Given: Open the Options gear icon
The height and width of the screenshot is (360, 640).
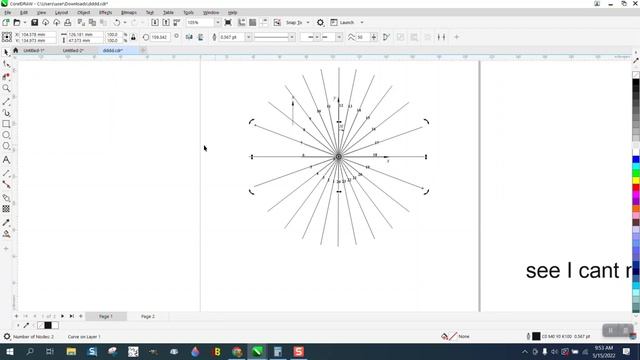Looking at the screenshot, I should [x=320, y=22].
